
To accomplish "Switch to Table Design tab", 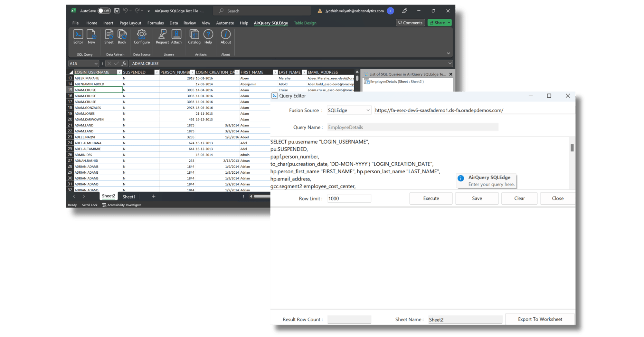I will (x=305, y=23).
